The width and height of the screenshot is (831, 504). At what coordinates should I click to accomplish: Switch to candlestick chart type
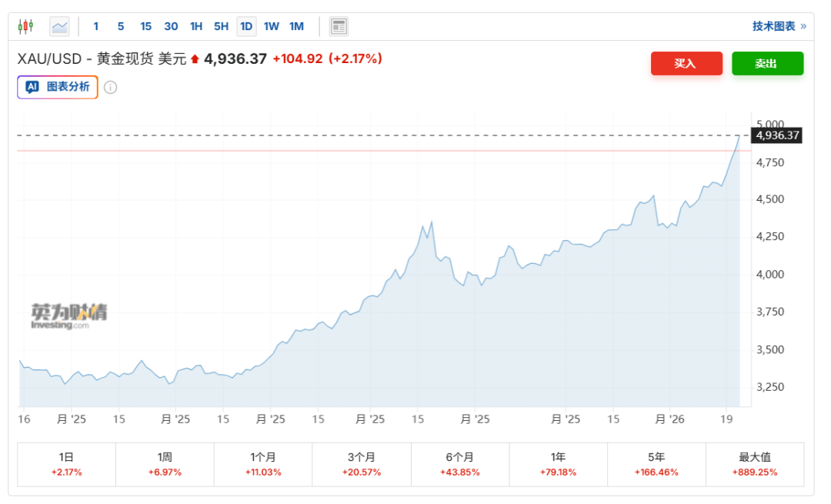[25, 26]
